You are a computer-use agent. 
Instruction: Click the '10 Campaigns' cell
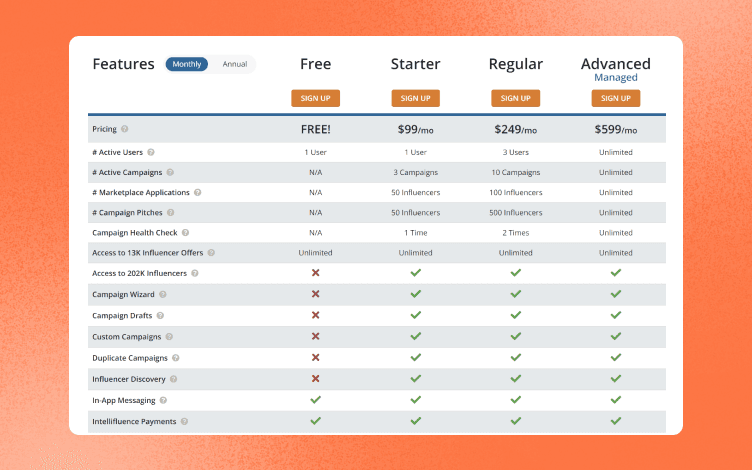pyautogui.click(x=516, y=173)
